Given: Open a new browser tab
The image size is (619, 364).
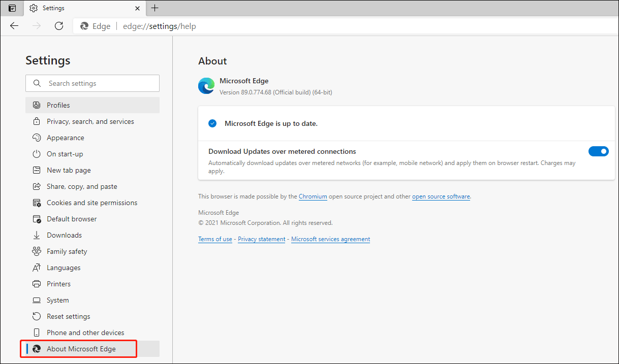Looking at the screenshot, I should [x=154, y=8].
